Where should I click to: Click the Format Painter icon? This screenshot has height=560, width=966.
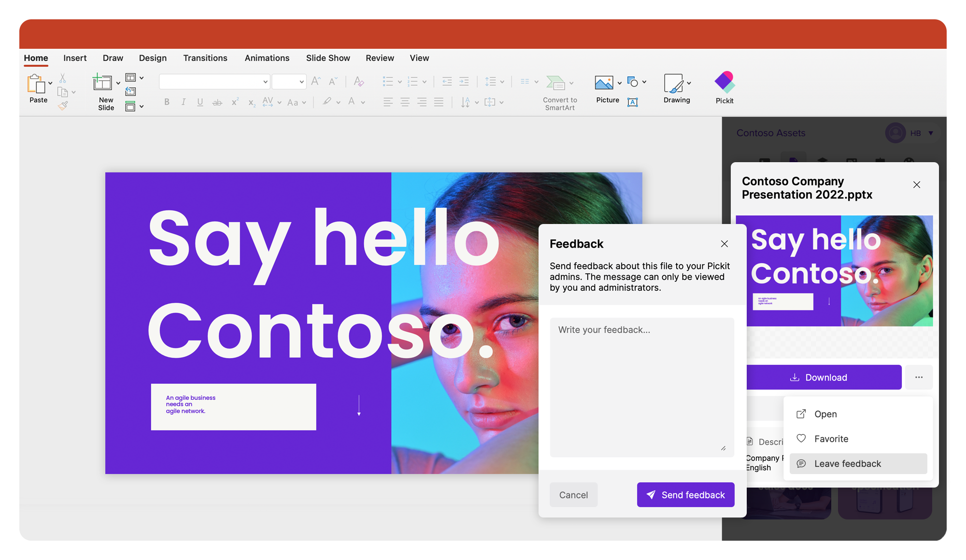coord(63,106)
